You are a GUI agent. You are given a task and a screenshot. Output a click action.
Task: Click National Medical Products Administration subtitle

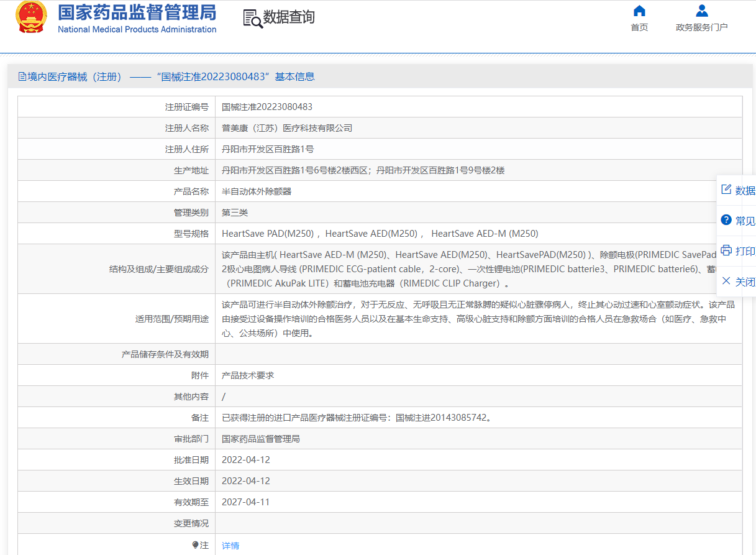(137, 29)
